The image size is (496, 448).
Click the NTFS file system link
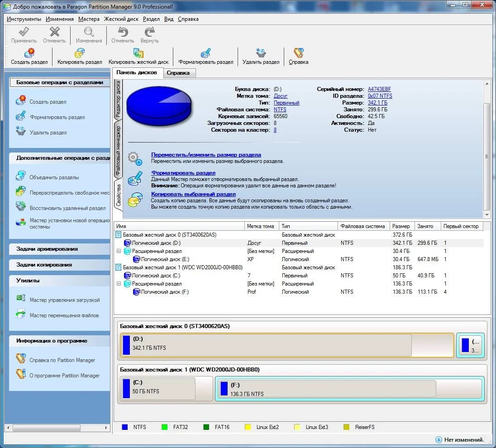tap(280, 110)
